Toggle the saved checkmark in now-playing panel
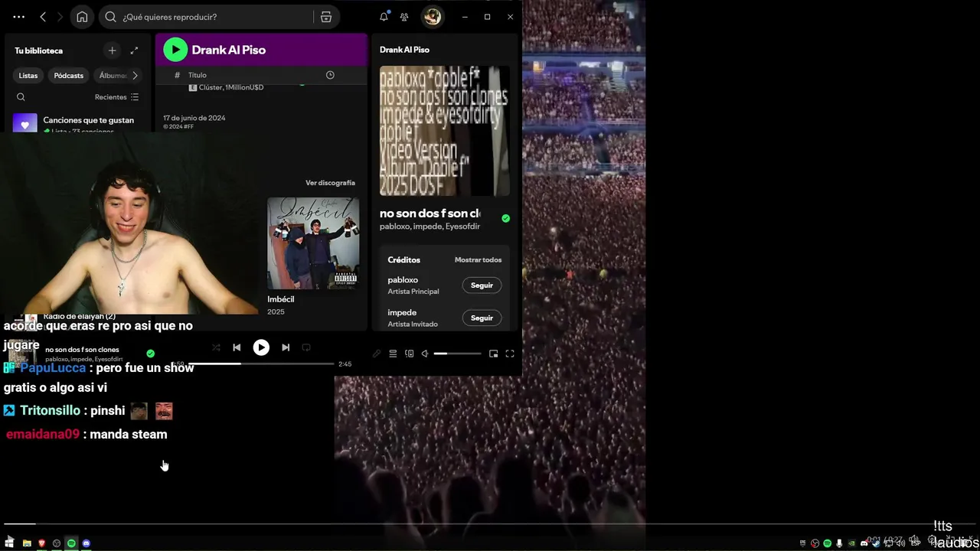This screenshot has height=551, width=980. (505, 218)
